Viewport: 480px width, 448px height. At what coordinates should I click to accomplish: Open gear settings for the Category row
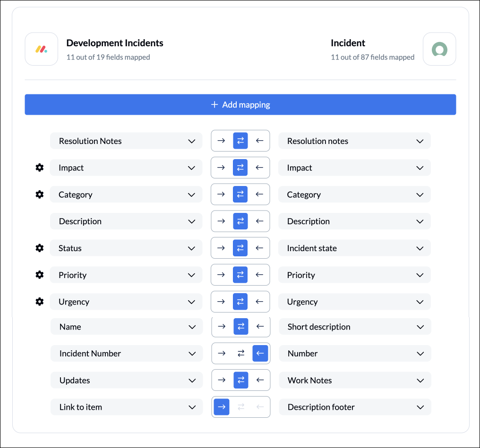tap(40, 194)
